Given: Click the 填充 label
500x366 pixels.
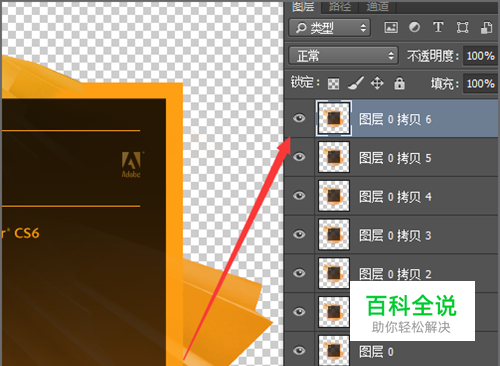Looking at the screenshot, I should tap(445, 84).
